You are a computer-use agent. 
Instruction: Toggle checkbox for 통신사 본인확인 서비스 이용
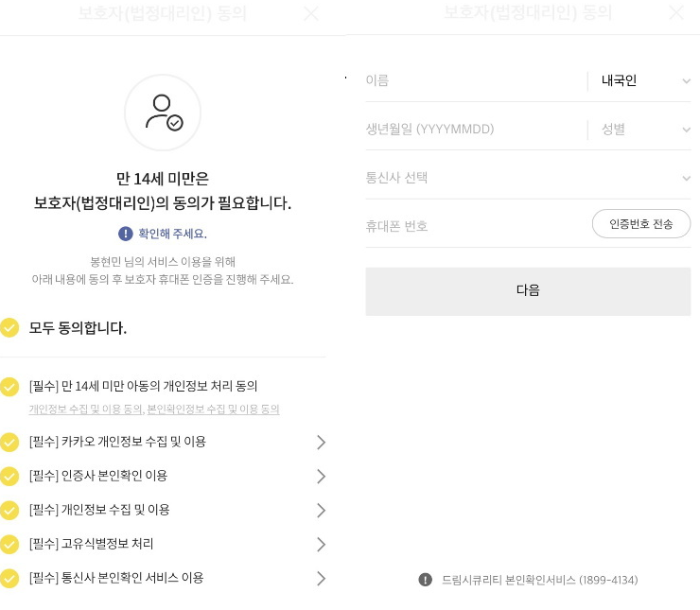pos(9,578)
